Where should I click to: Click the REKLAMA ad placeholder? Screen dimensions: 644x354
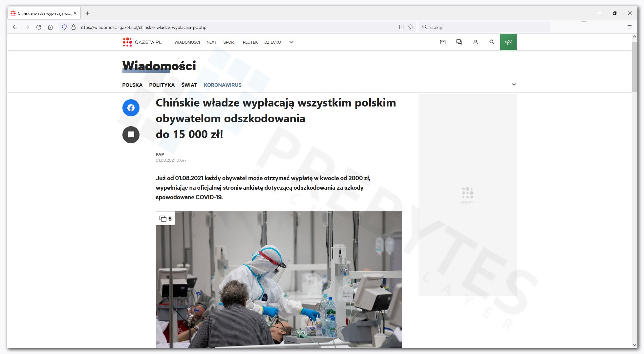tap(468, 195)
